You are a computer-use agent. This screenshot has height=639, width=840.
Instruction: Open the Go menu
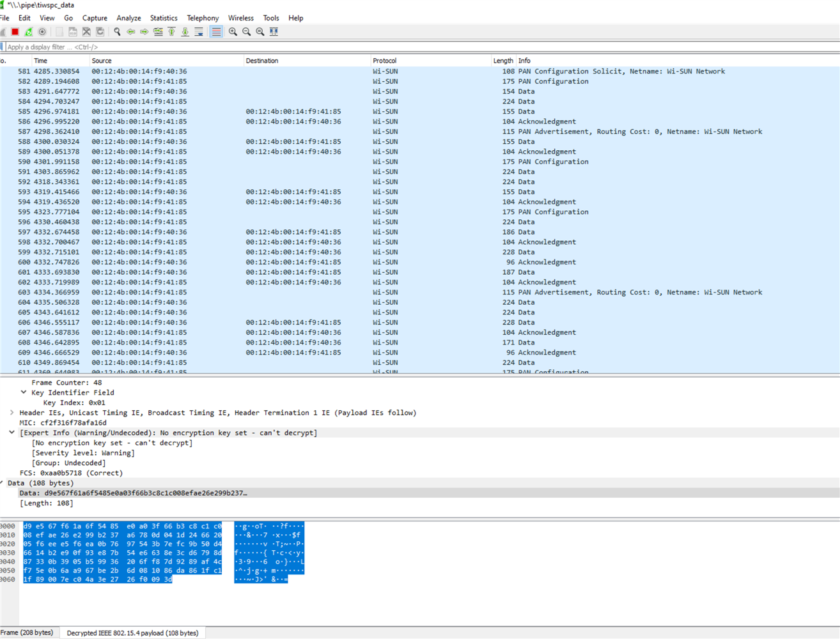tap(68, 18)
